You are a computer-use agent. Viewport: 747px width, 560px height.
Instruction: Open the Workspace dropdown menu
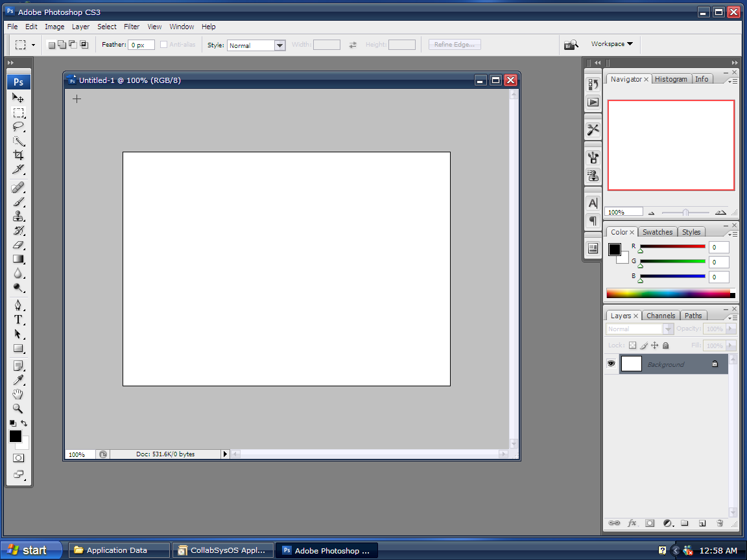pyautogui.click(x=611, y=44)
